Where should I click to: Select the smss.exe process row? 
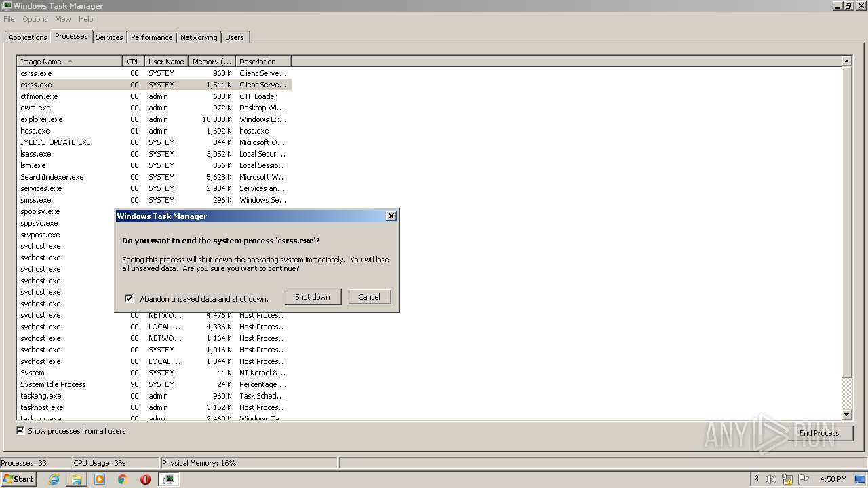[155, 200]
